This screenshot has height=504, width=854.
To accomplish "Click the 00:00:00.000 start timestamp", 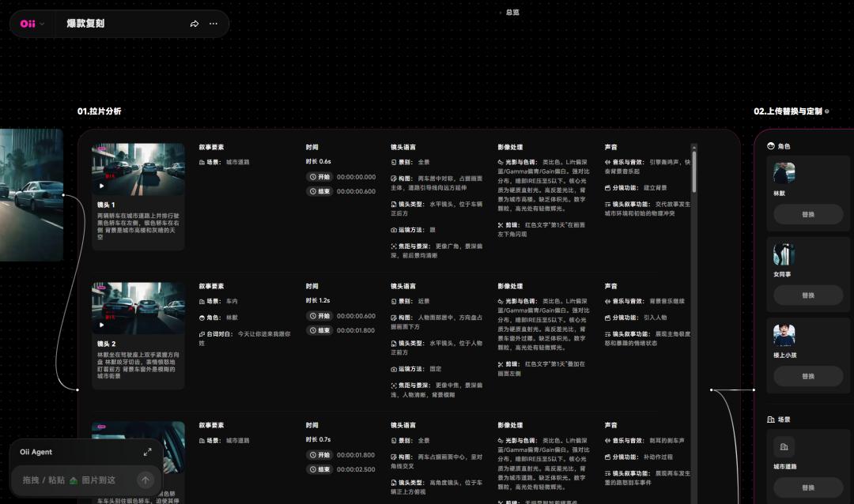I will [x=356, y=177].
